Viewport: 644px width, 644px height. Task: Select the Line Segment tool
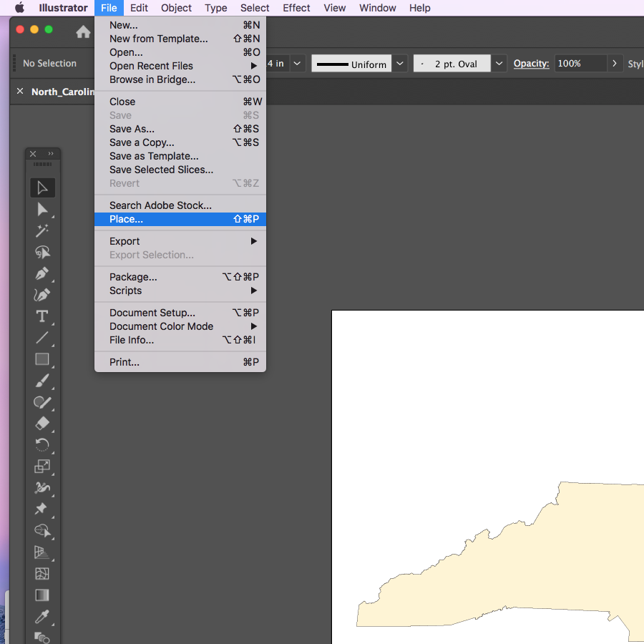coord(42,338)
